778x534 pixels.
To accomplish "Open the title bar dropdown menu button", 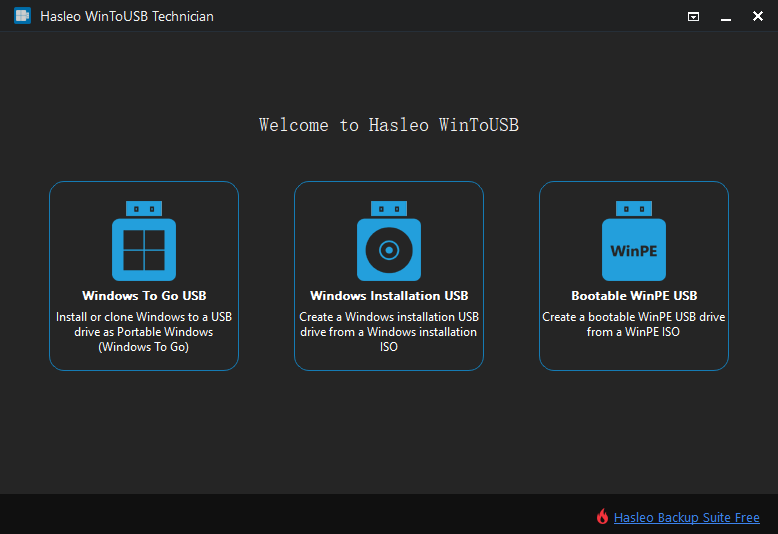I will (x=693, y=16).
